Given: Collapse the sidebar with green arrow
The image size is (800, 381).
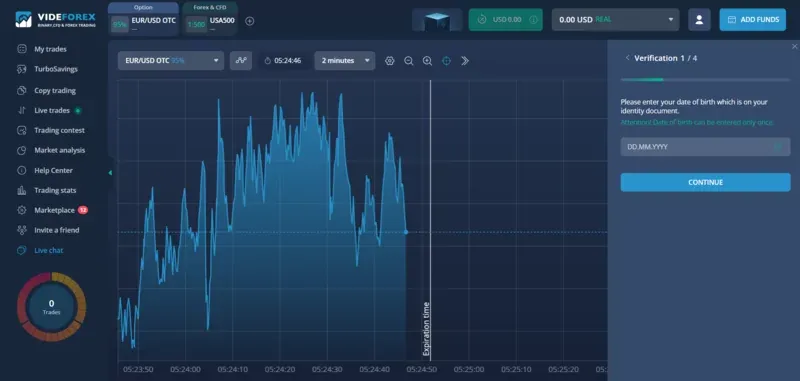Looking at the screenshot, I should click(110, 173).
